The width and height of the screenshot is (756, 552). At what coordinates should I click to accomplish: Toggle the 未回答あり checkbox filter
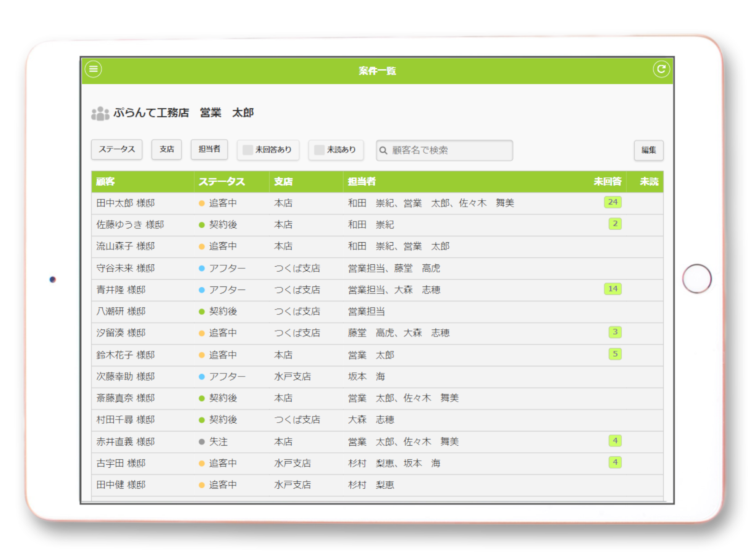click(x=248, y=150)
